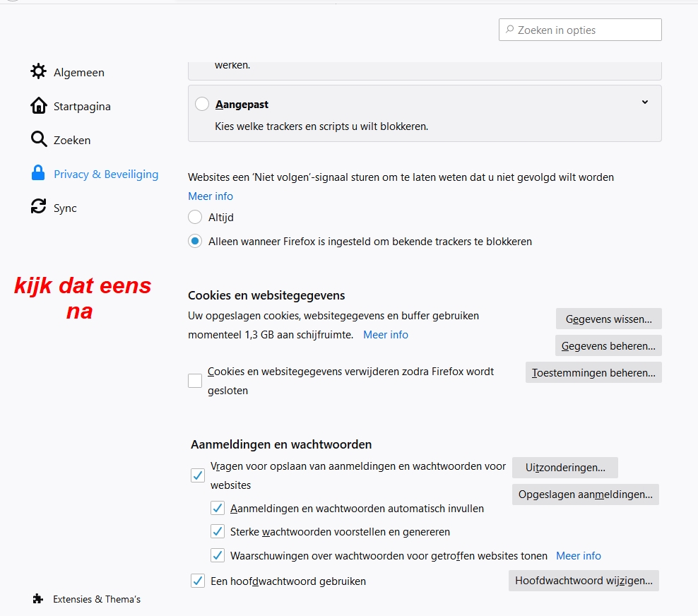Switch to the Startpagina settings label
698x616 pixels.
(x=82, y=107)
